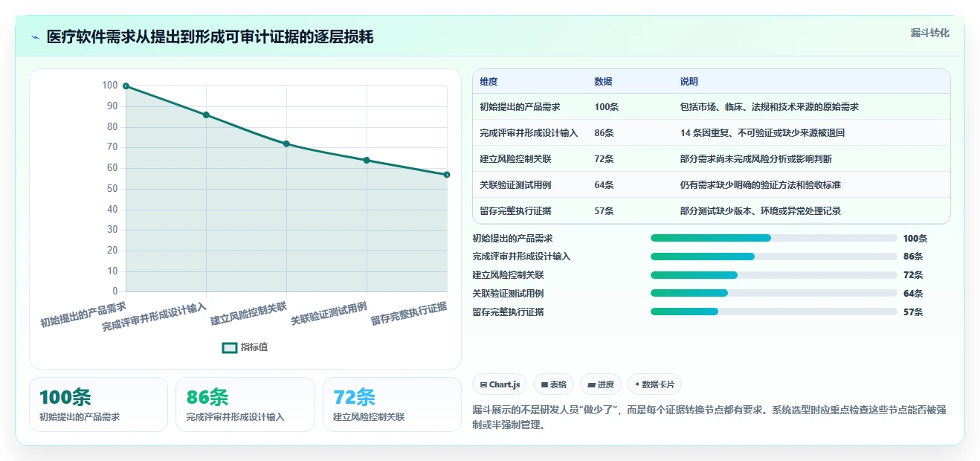Click the 64条 cell in the table
Viewport: 980px width, 461px height.
pos(604,185)
